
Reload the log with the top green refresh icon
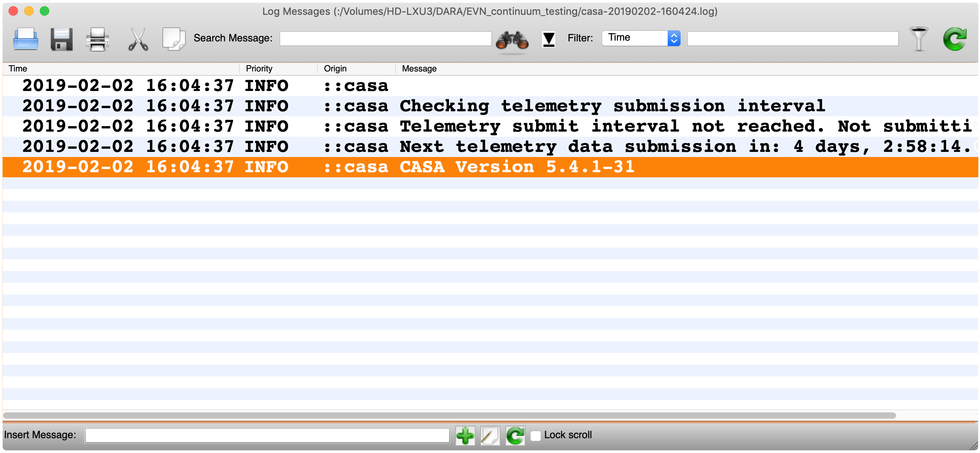pos(955,39)
